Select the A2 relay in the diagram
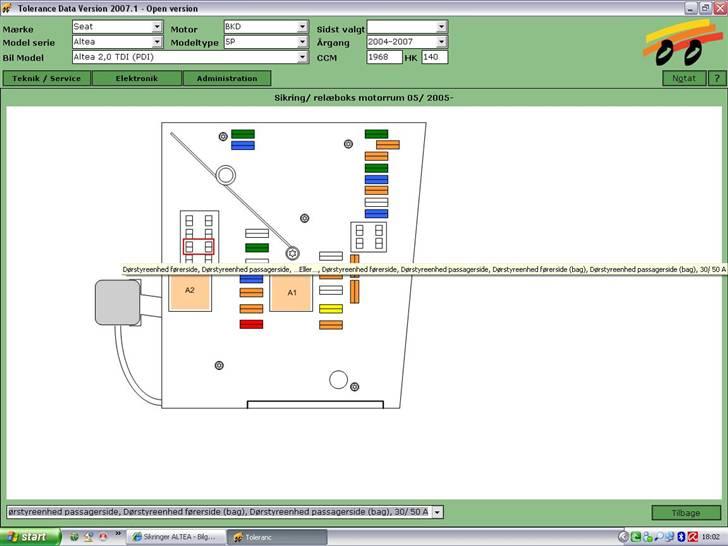 (190, 292)
